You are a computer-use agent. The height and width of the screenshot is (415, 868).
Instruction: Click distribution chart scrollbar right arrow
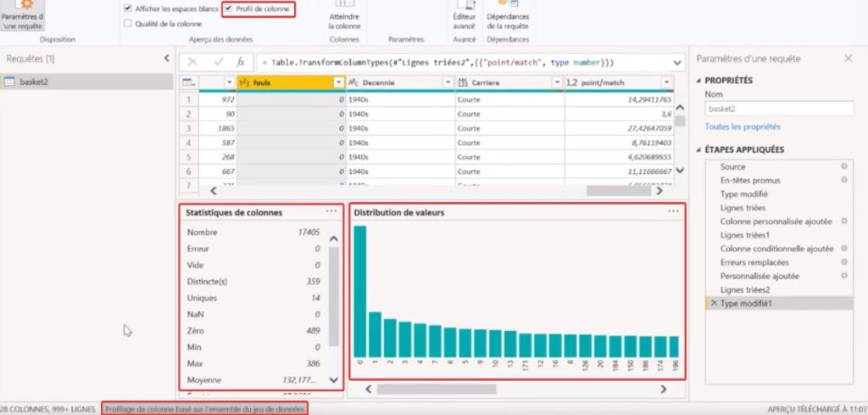(664, 389)
